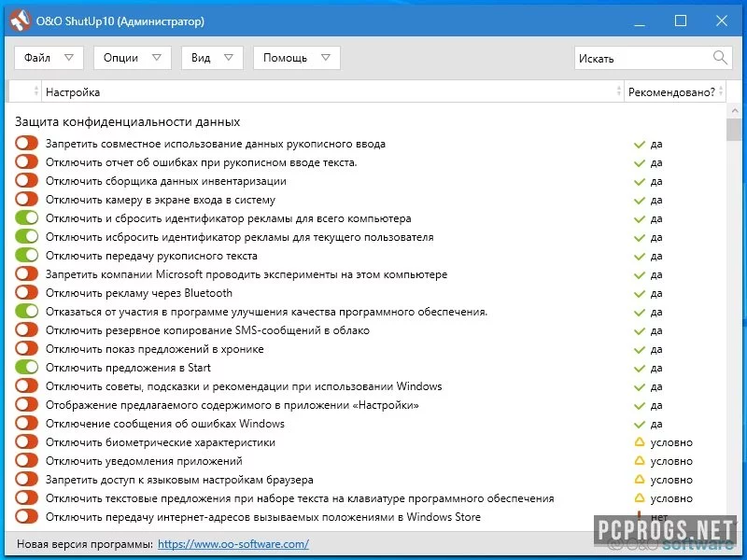Click yellow triangle for browser language settings row
Image resolution: width=747 pixels, height=560 pixels.
(640, 480)
